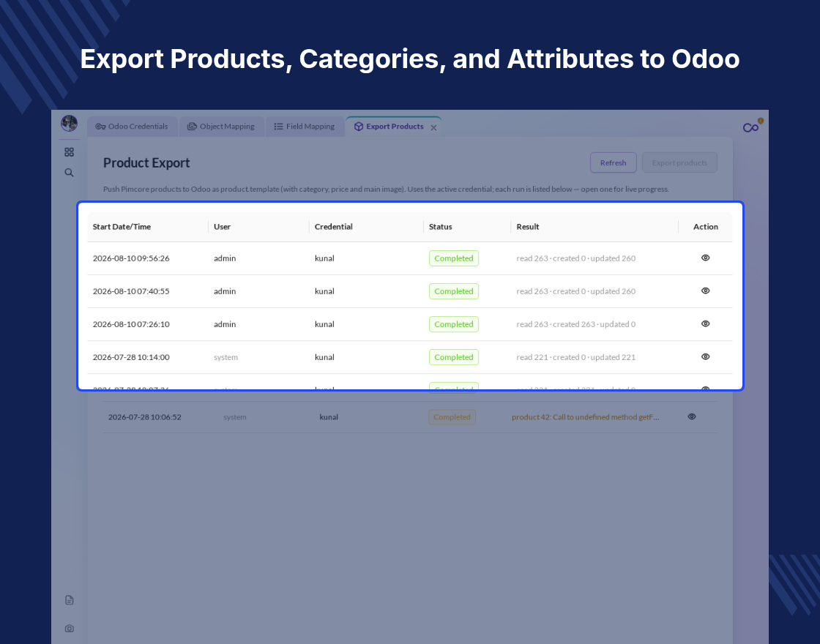820x644 pixels.
Task: Select date cell 2026-08-10 07:26:10
Action: point(131,324)
